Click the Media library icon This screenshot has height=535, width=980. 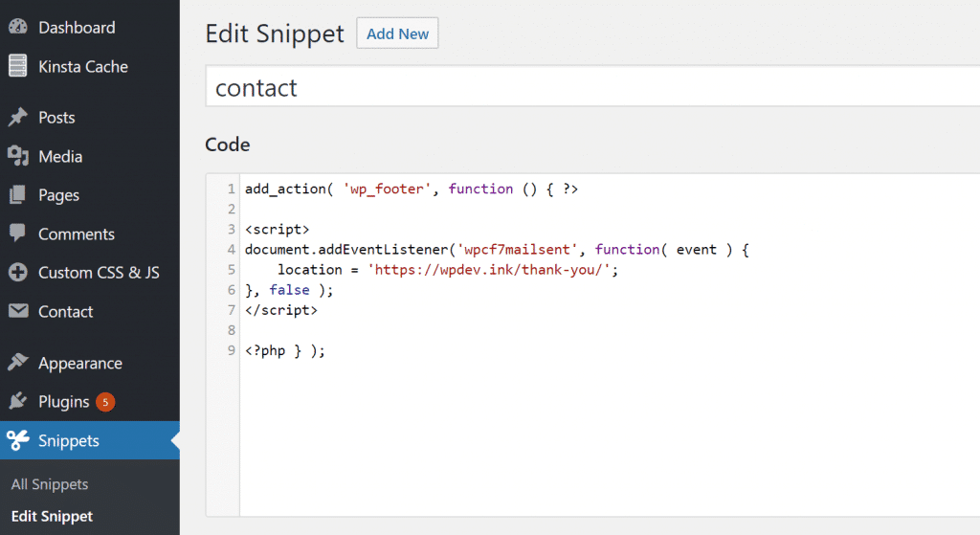point(17,156)
